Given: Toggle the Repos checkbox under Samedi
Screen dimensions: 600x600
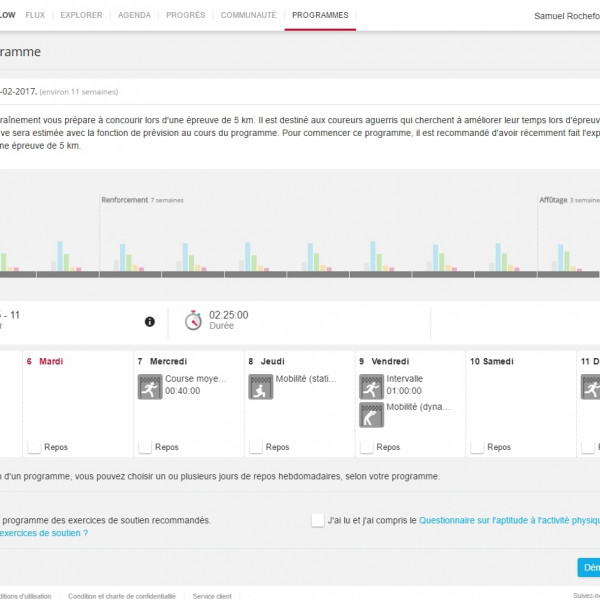Looking at the screenshot, I should click(x=476, y=447).
